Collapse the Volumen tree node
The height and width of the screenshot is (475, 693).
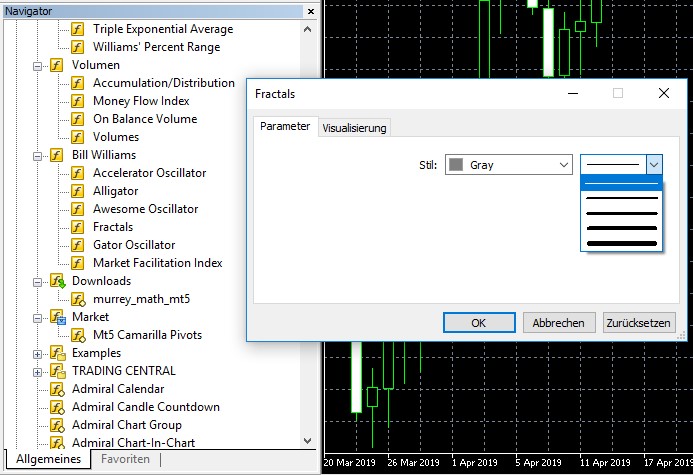click(x=38, y=66)
